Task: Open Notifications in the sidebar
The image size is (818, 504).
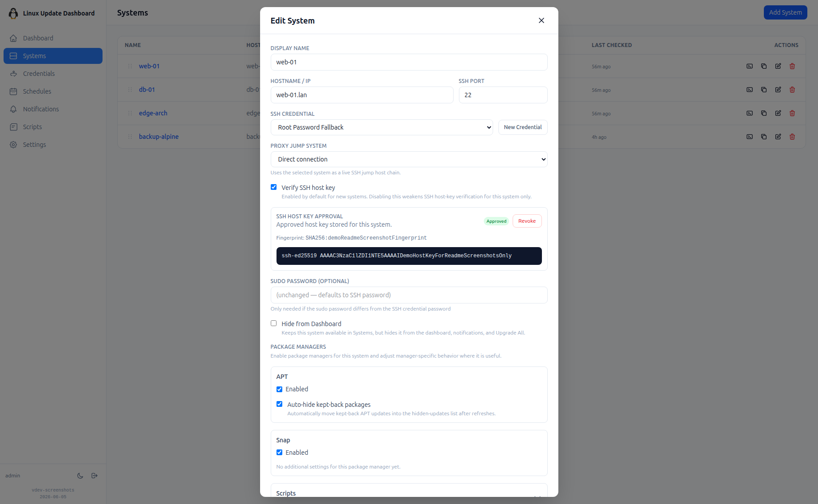Action: tap(53, 109)
